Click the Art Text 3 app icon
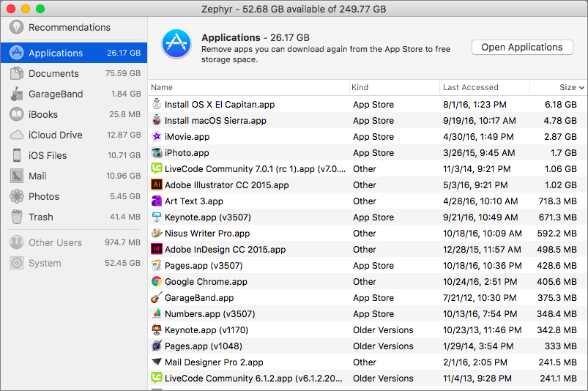Viewport: 588px width, 391px height. pos(157,201)
